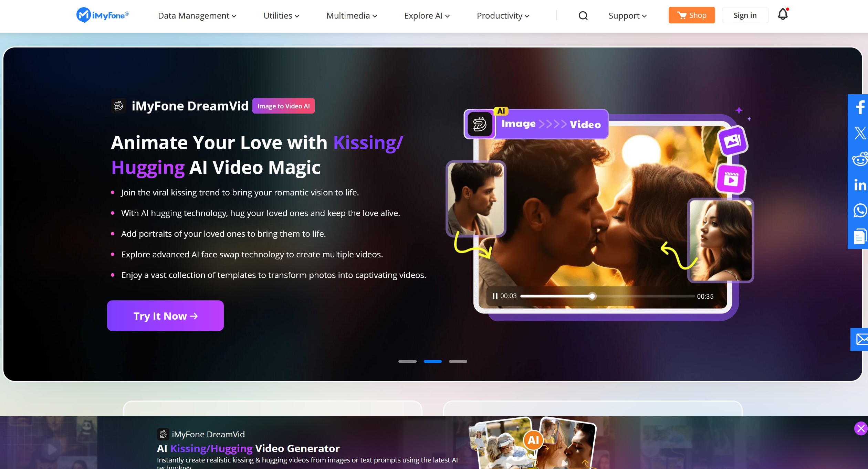Image resolution: width=868 pixels, height=469 pixels.
Task: Expand the Data Management menu
Action: [197, 16]
